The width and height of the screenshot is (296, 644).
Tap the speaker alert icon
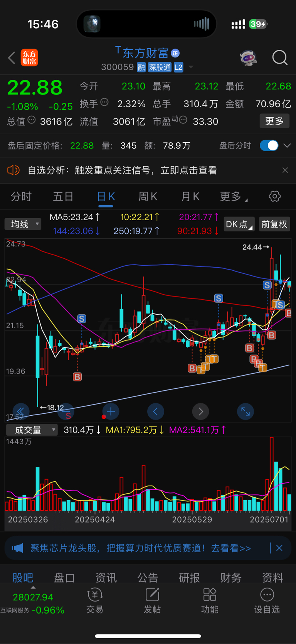coord(13,170)
